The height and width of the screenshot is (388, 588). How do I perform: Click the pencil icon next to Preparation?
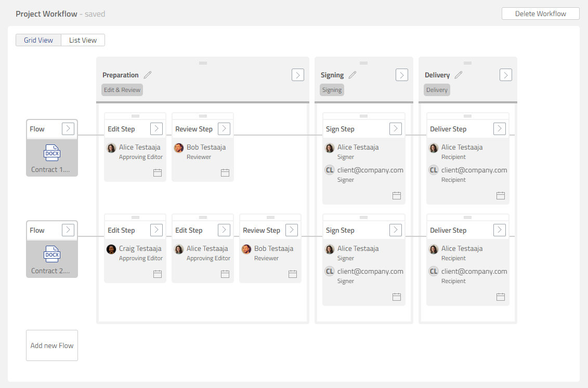click(148, 75)
